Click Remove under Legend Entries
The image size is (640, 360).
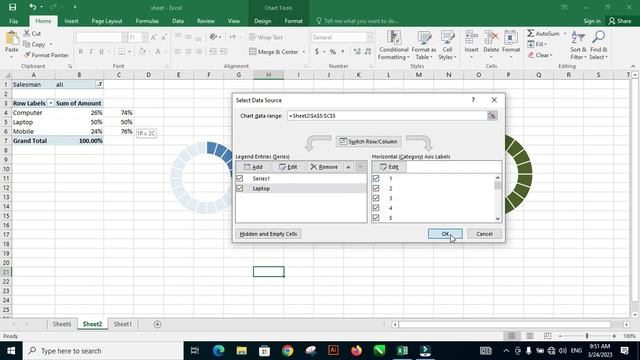(x=324, y=167)
